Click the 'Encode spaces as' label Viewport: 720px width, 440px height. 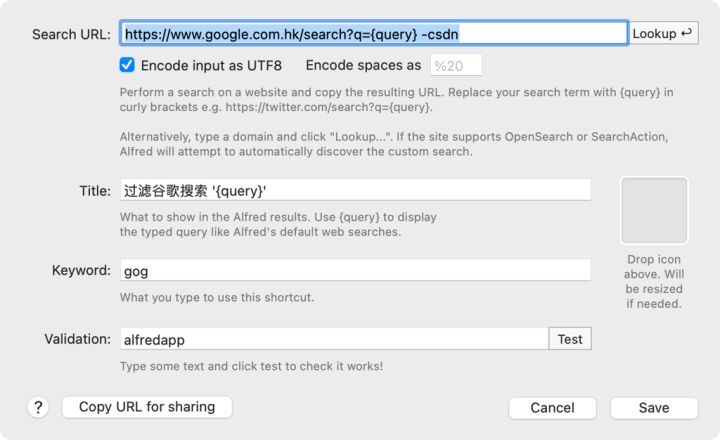coord(363,65)
